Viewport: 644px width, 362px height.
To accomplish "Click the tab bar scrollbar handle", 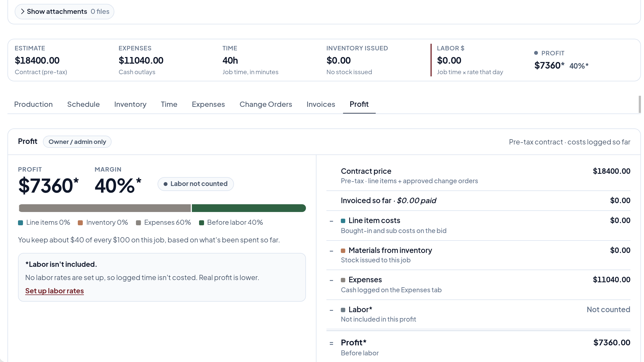I will click(x=640, y=104).
